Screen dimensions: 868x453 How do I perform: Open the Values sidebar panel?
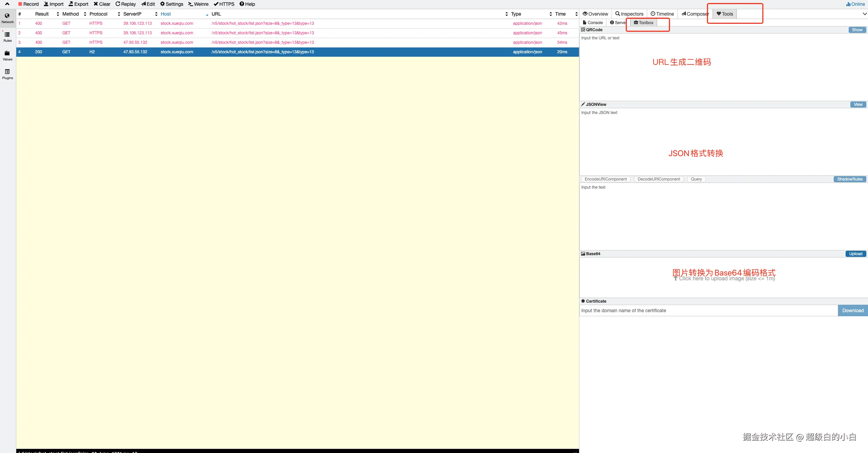coord(7,55)
